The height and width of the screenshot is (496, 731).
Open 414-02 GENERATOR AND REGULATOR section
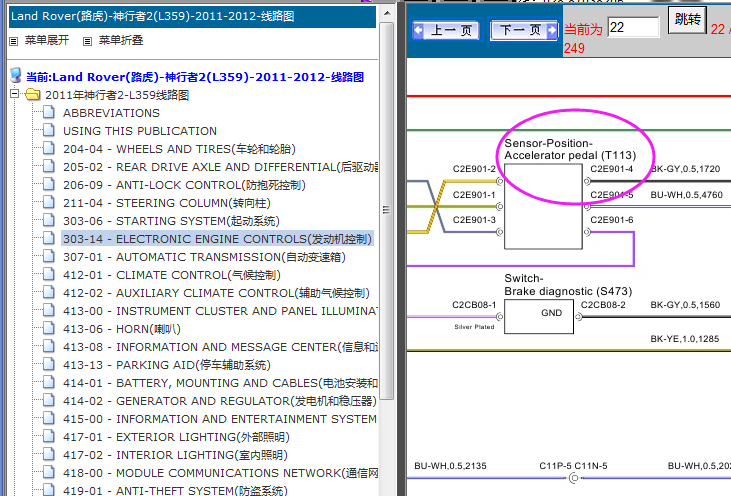point(220,401)
